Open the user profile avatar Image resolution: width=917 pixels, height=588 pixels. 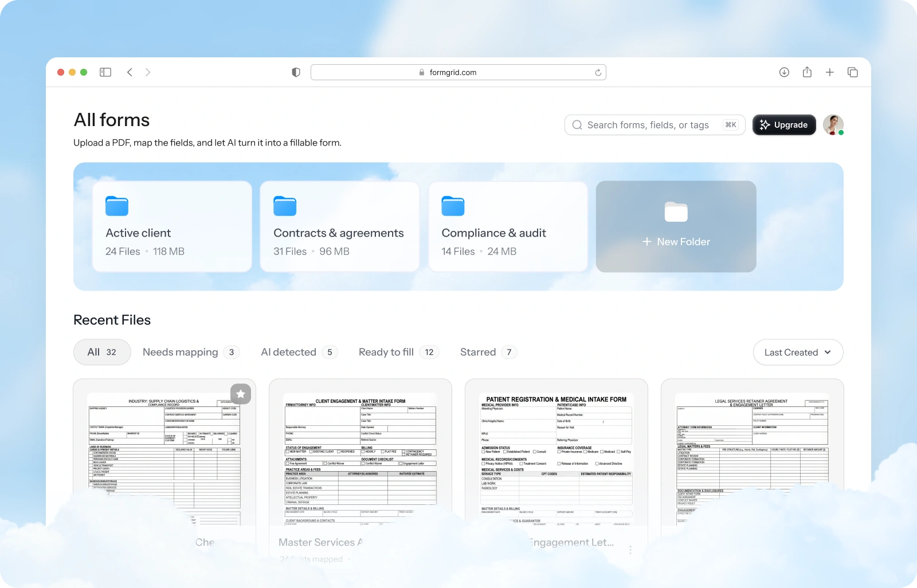833,125
